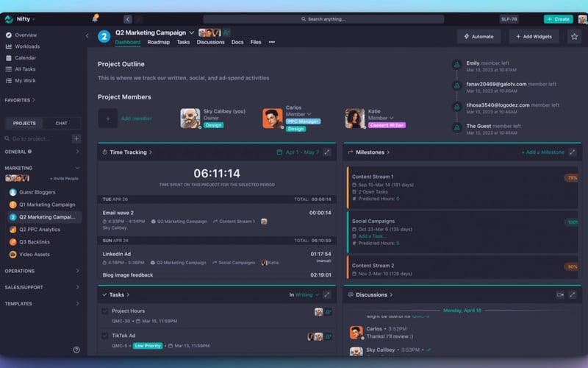588x368 pixels.
Task: Switch to the Docs tab
Action: tap(237, 42)
